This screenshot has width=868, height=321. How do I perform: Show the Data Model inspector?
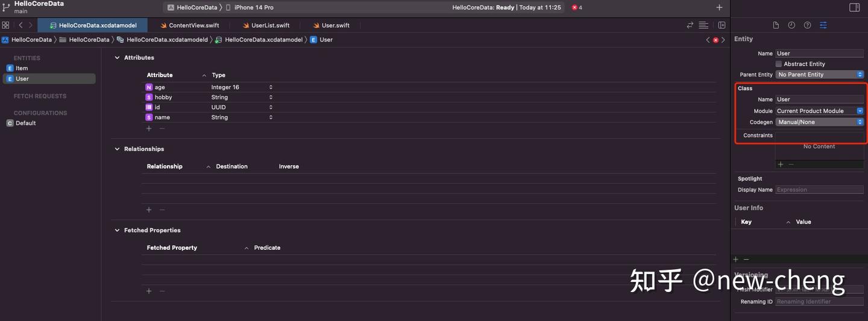click(823, 25)
